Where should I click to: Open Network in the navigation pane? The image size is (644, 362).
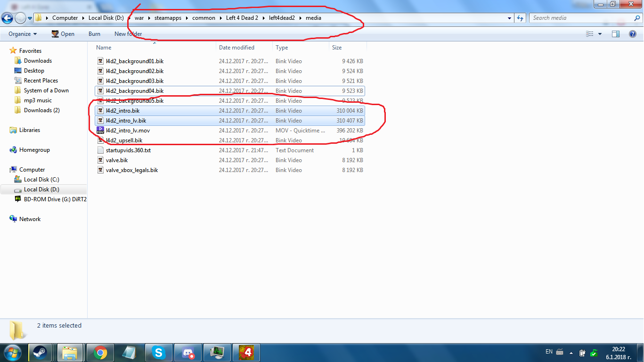(30, 219)
